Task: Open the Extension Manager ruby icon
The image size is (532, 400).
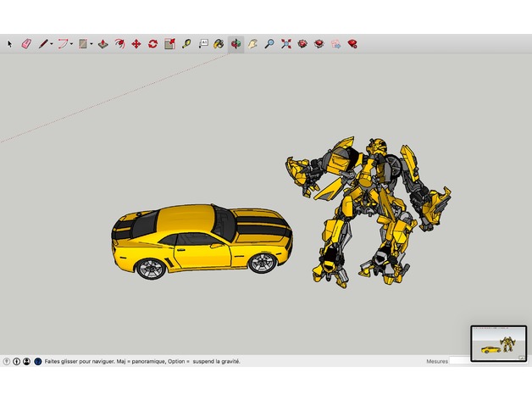Action: pyautogui.click(x=352, y=44)
